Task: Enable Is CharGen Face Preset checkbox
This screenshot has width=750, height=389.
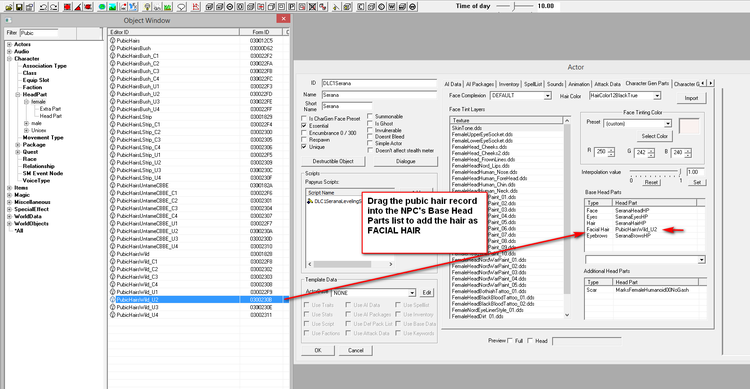Action: [x=304, y=118]
